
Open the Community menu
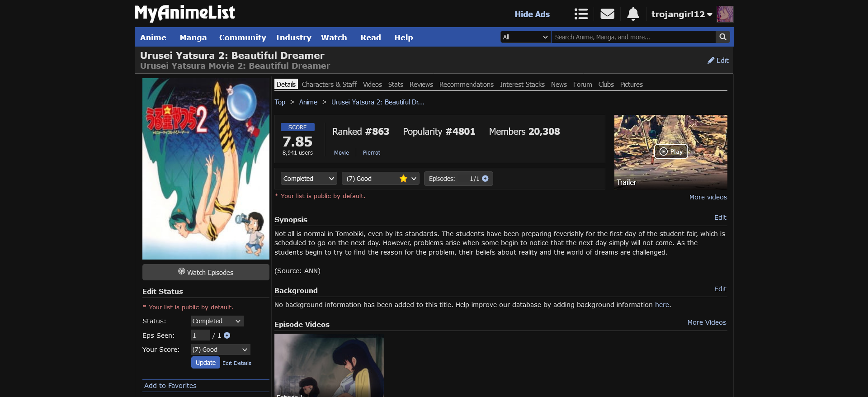click(242, 38)
